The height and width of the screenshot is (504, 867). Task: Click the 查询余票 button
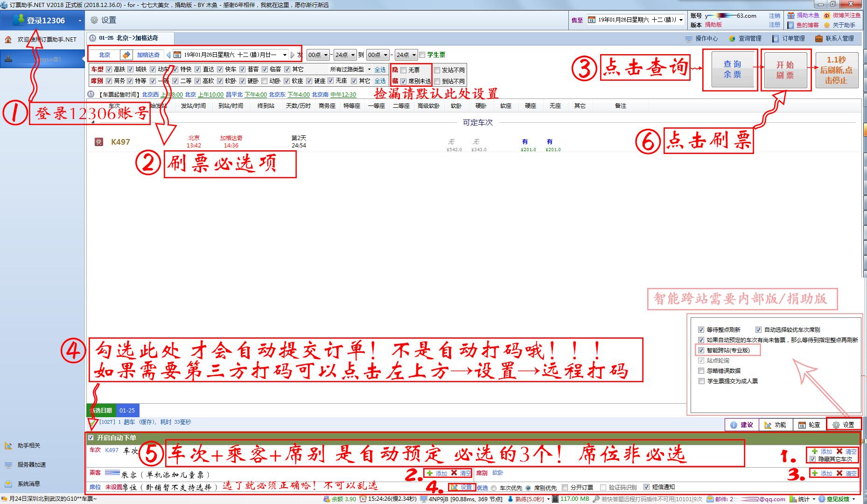732,70
